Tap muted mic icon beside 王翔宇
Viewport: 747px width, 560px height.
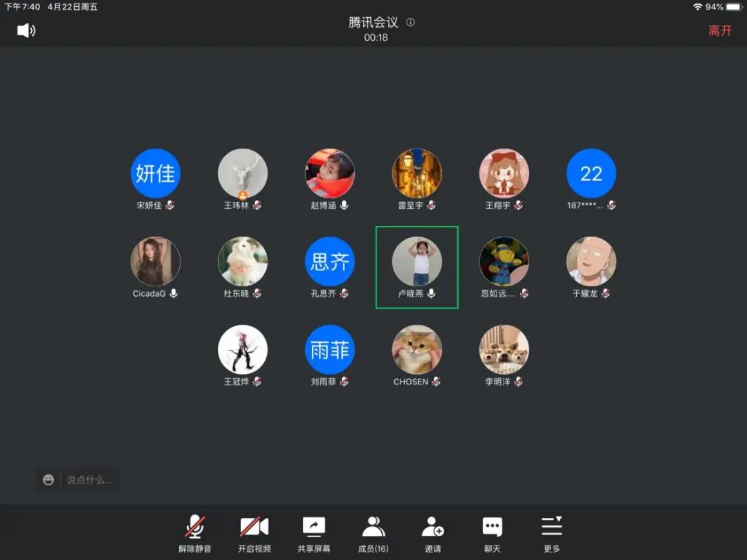point(518,205)
